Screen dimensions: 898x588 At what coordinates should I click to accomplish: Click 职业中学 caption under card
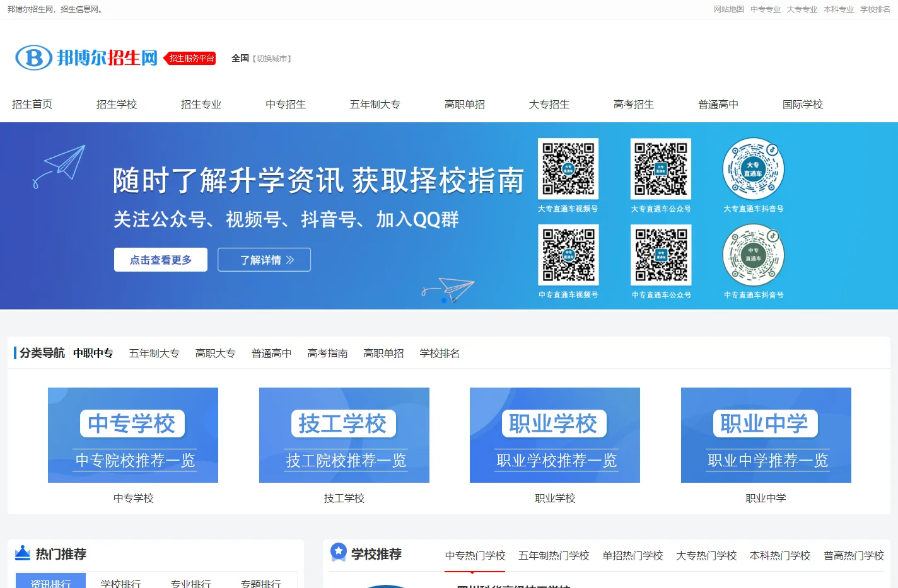(766, 499)
